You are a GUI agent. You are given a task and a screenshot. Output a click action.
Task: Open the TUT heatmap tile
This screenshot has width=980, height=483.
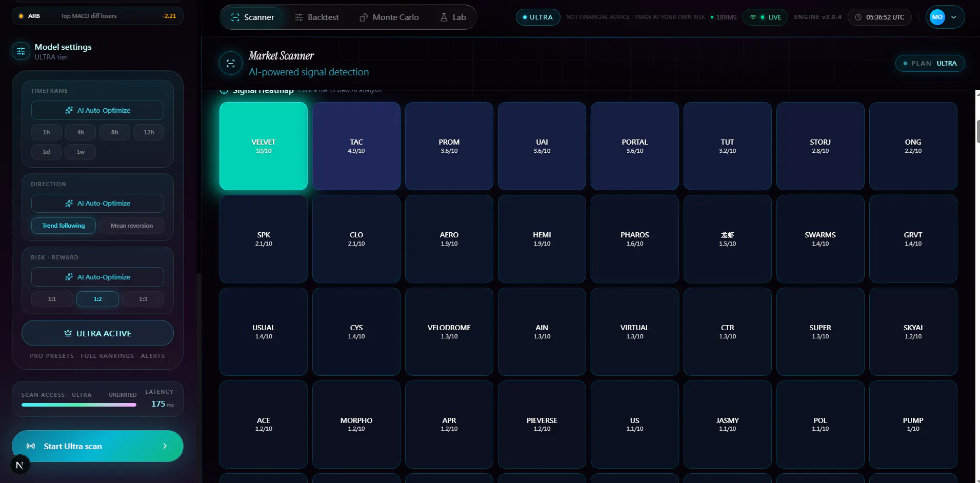click(x=728, y=146)
